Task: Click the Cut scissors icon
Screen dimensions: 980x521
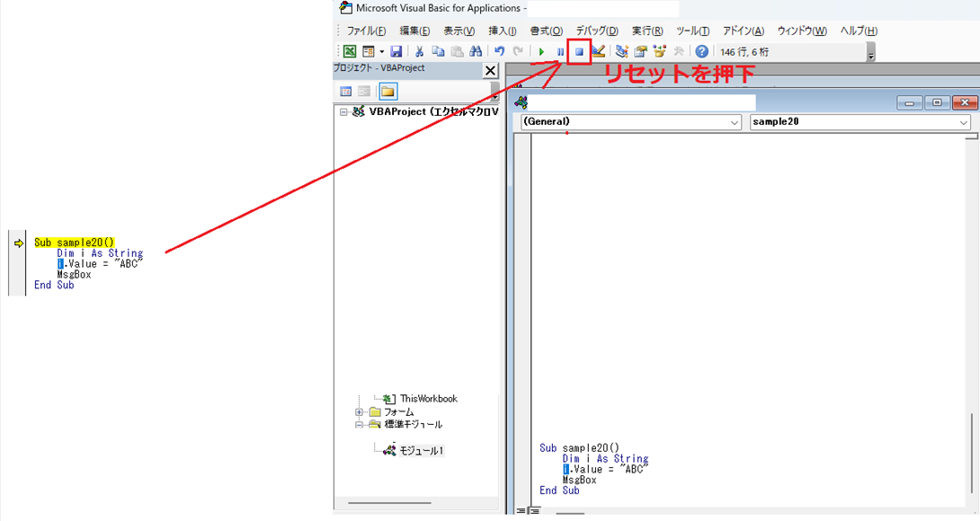Action: point(419,52)
